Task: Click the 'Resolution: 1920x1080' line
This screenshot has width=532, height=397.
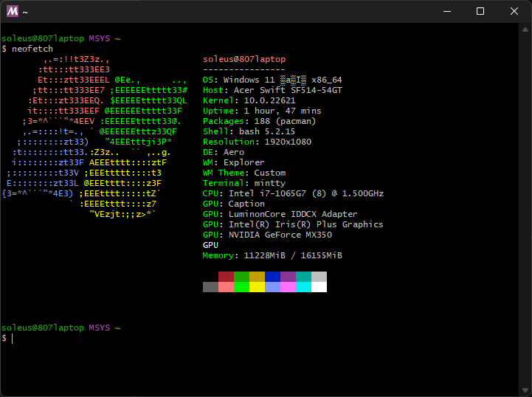Action: [x=258, y=142]
